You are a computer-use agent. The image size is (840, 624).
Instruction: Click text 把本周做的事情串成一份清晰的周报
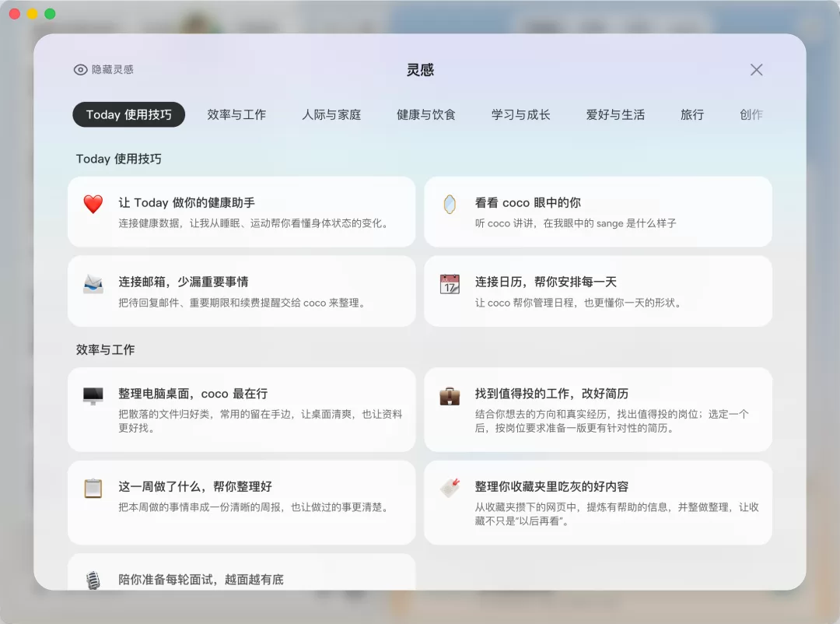pyautogui.click(x=200, y=507)
